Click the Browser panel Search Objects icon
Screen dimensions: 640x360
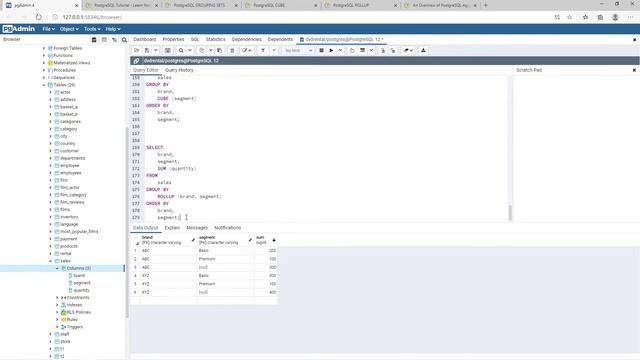124,40
